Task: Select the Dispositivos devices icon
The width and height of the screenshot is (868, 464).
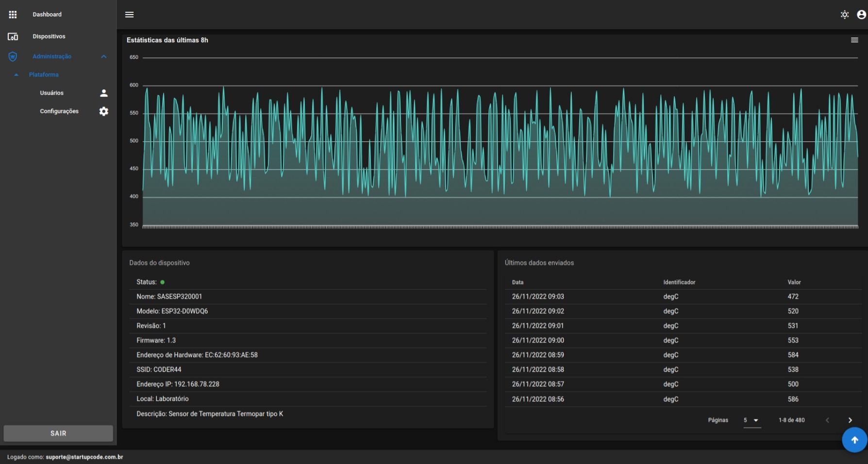Action: (13, 36)
